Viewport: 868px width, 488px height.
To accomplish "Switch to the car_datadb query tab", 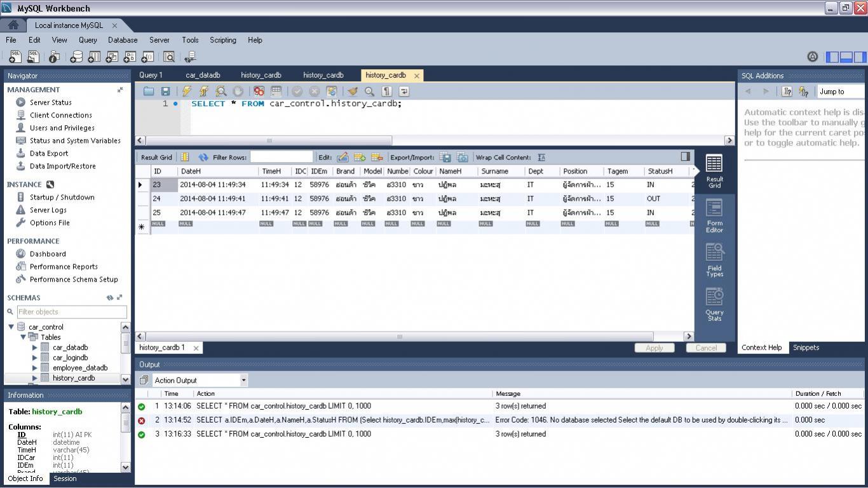I will [x=203, y=75].
